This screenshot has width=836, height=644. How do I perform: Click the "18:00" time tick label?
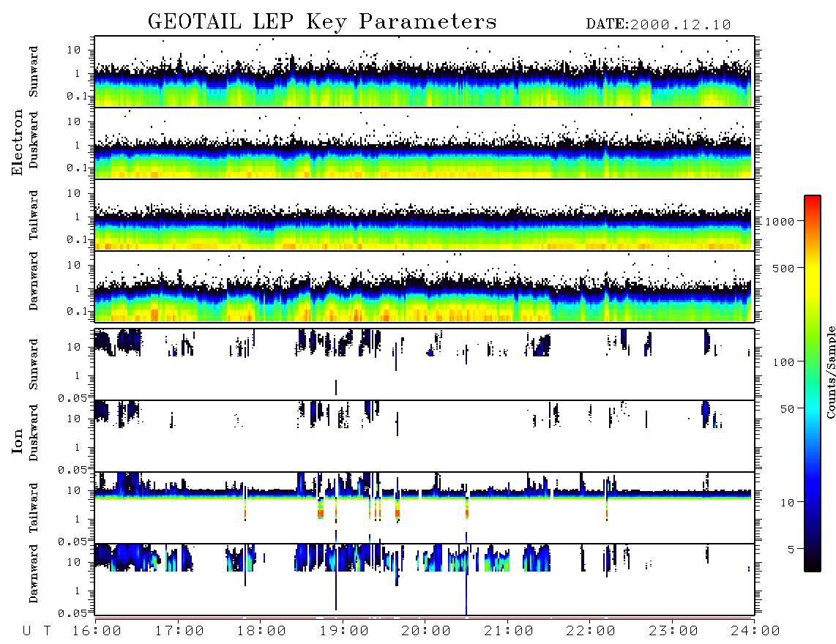pos(261,632)
